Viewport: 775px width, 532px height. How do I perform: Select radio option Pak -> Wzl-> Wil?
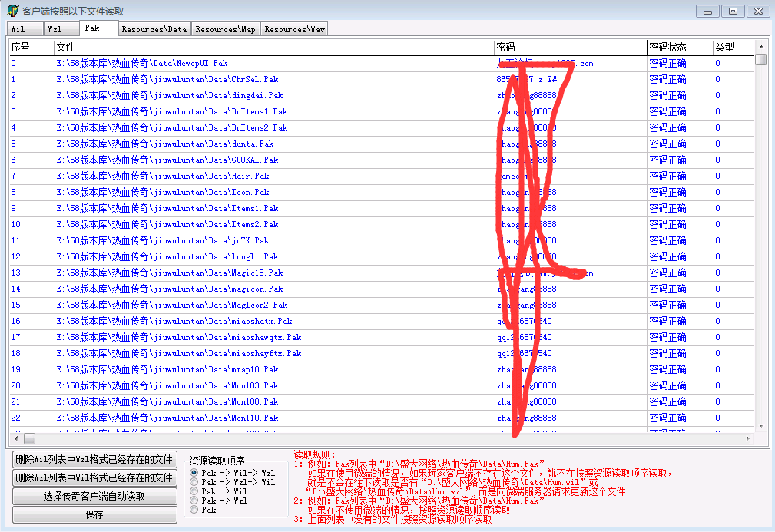[194, 483]
